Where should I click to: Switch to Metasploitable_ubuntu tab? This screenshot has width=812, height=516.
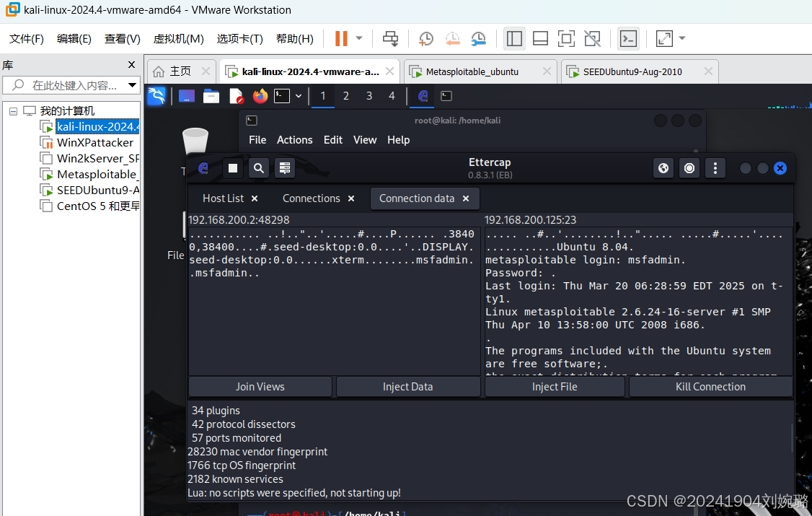pyautogui.click(x=472, y=71)
